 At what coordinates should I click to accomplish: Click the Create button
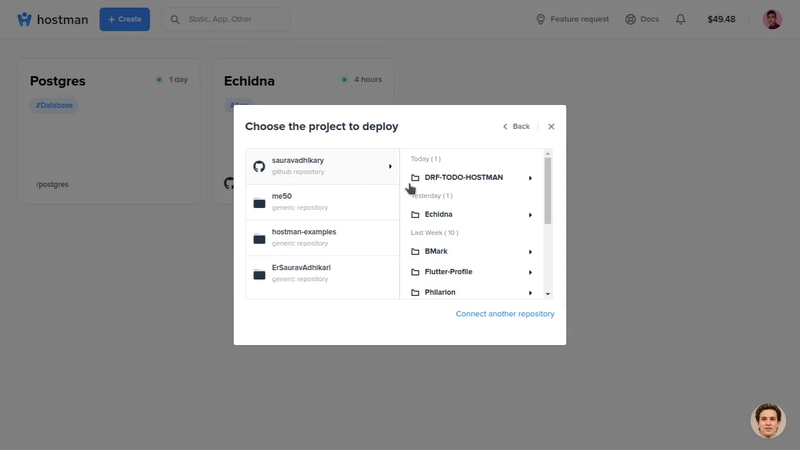[124, 19]
